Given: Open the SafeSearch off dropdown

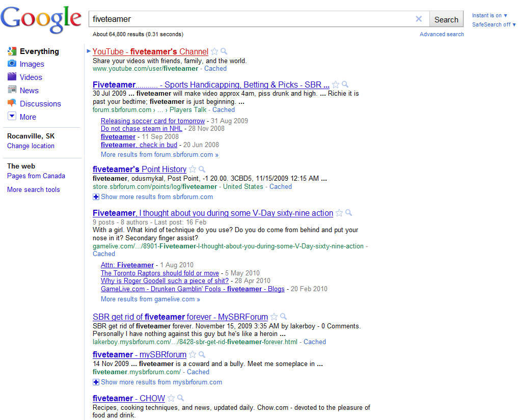Looking at the screenshot, I should pos(494,24).
